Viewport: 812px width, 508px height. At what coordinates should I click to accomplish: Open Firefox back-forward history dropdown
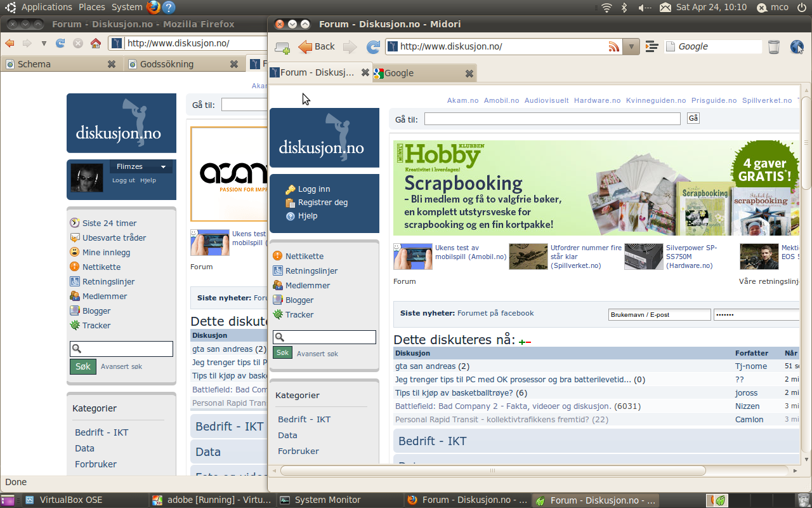44,44
